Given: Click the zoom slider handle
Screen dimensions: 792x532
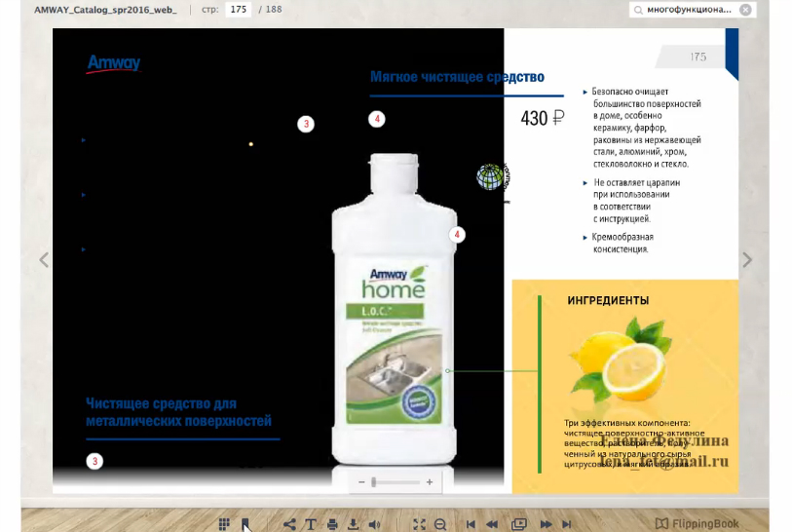Looking at the screenshot, I should point(374,482).
